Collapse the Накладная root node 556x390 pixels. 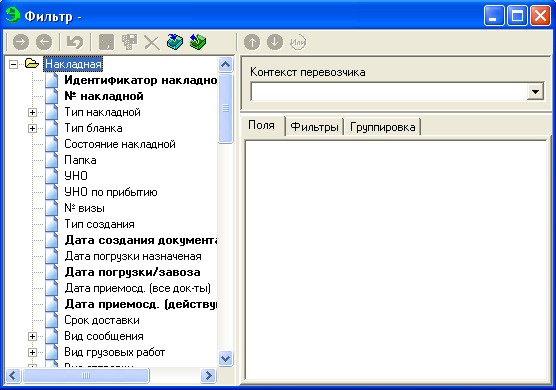pyautogui.click(x=13, y=64)
